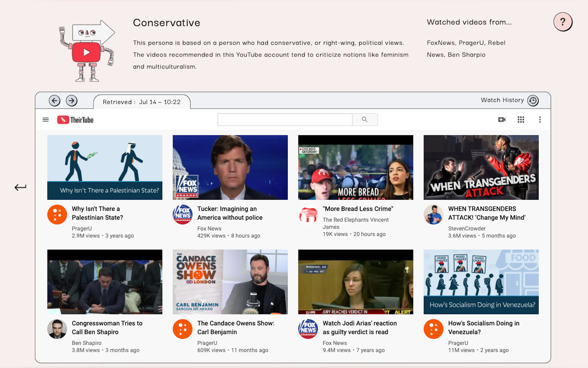Click the back arrow browser button
Viewport: 588px width, 368px height.
54,101
